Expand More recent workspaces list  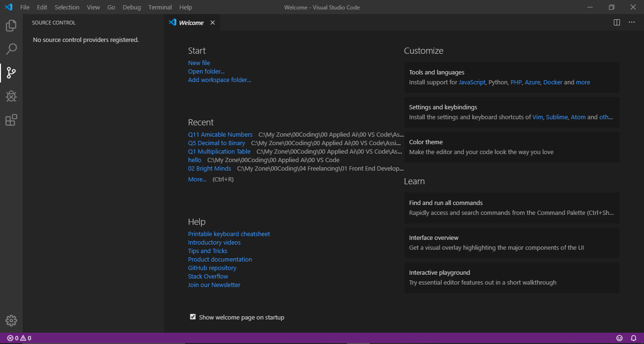pyautogui.click(x=197, y=179)
